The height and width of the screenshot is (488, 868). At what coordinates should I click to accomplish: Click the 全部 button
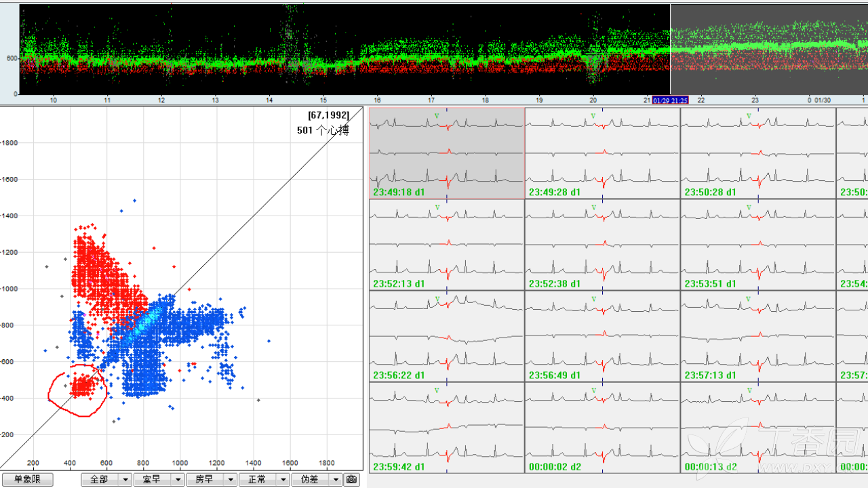point(99,479)
